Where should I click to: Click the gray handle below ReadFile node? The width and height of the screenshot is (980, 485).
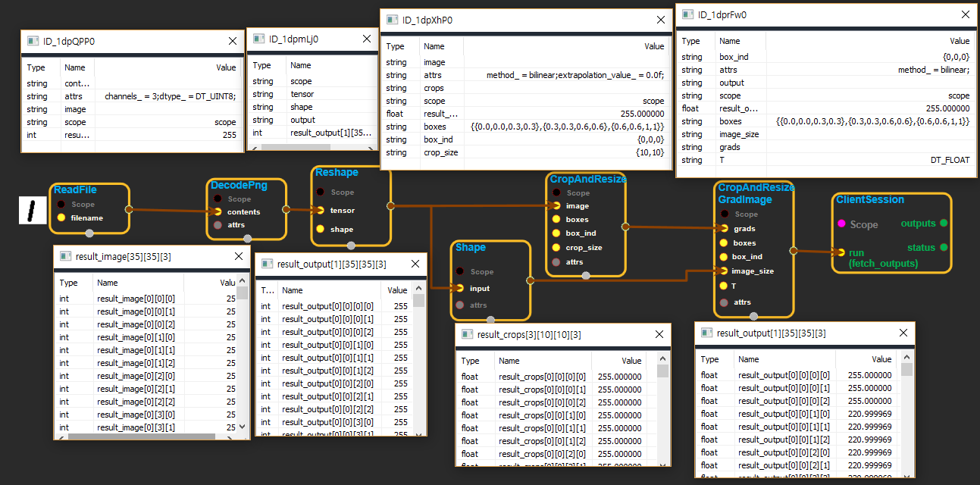(x=89, y=233)
